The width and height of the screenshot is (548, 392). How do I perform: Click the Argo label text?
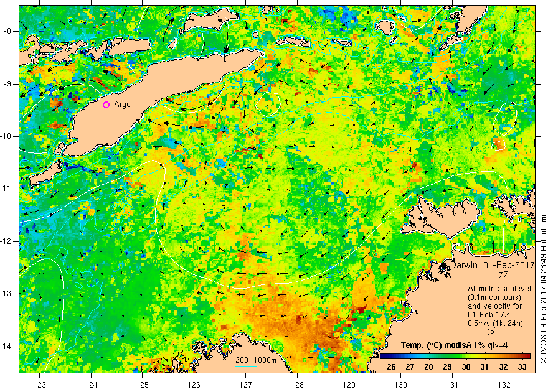click(x=122, y=105)
